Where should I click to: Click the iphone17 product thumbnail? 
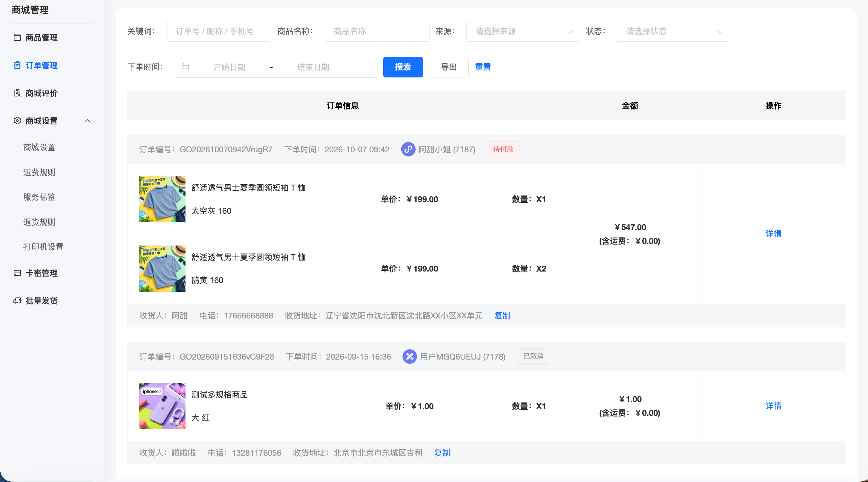coord(162,406)
